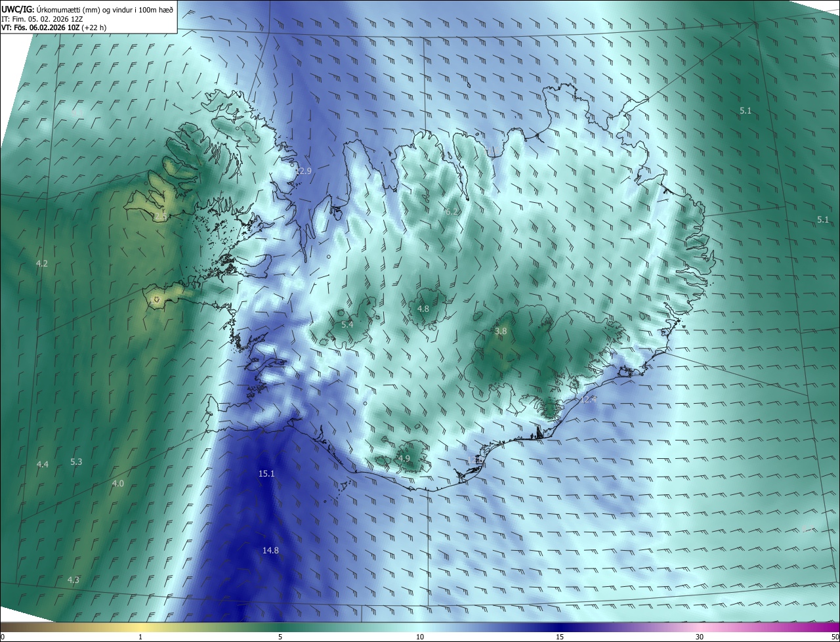Click the 3.8 value label on the map
The image size is (840, 642).
[x=501, y=332]
